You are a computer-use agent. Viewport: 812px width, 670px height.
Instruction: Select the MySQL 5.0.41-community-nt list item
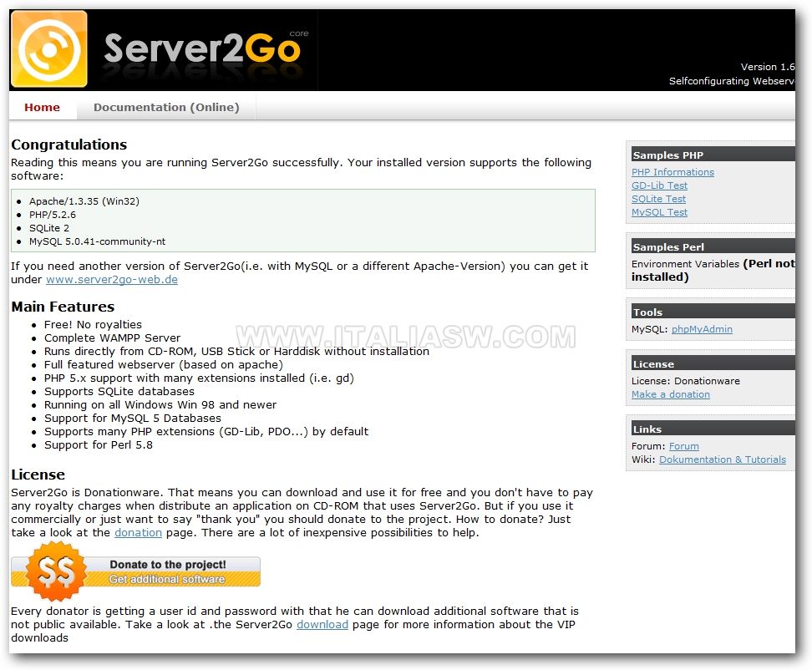click(98, 241)
